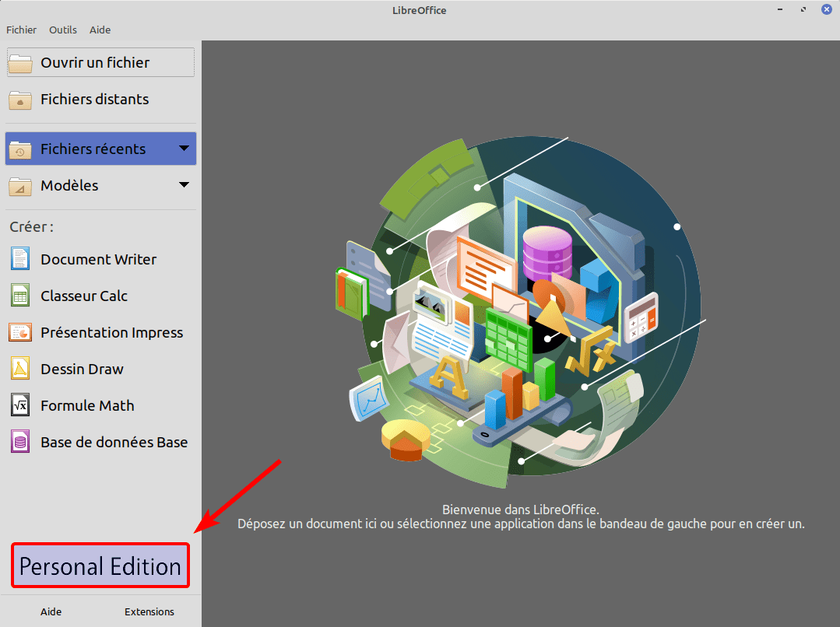840x627 pixels.
Task: Click the Draw drawing icon
Action: coord(20,369)
